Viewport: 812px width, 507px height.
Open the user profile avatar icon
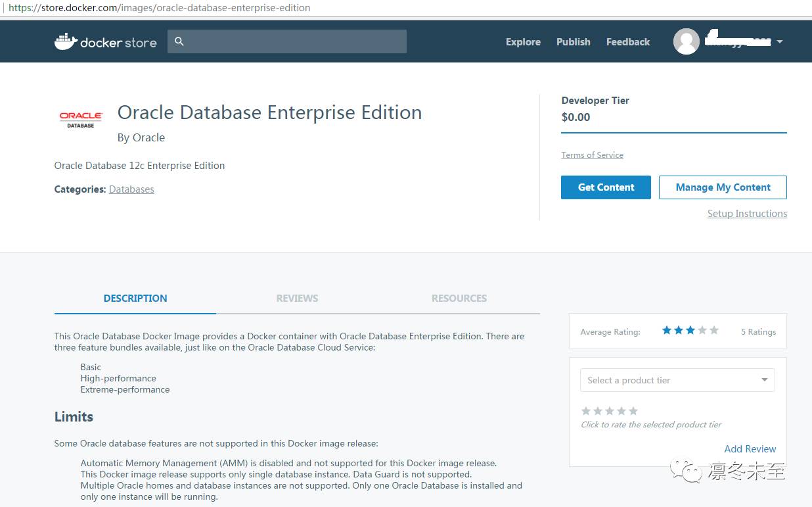click(x=686, y=41)
